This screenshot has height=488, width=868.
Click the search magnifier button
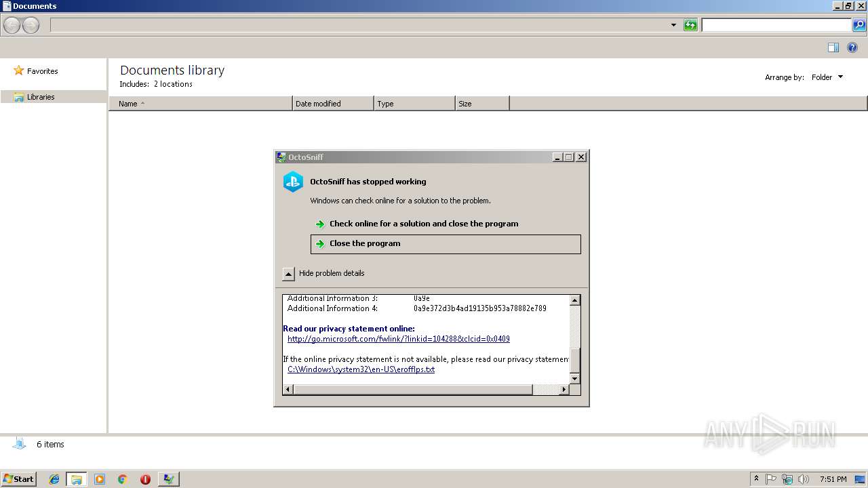click(x=859, y=25)
